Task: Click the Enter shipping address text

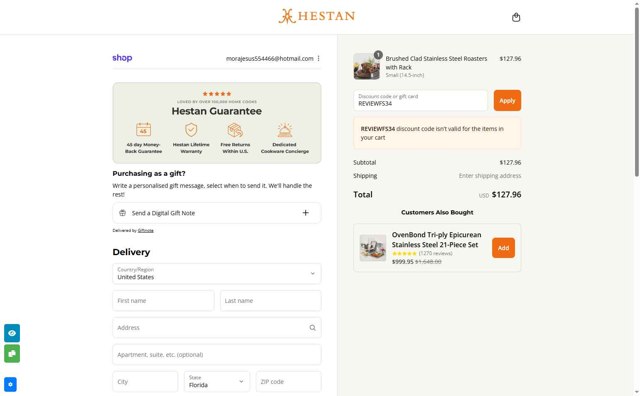Action: click(x=490, y=176)
